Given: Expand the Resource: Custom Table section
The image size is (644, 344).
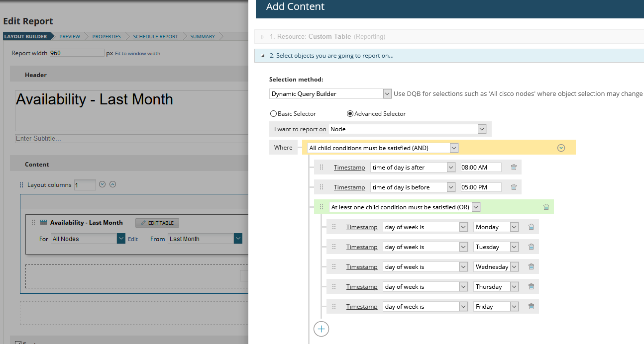Looking at the screenshot, I should click(263, 37).
